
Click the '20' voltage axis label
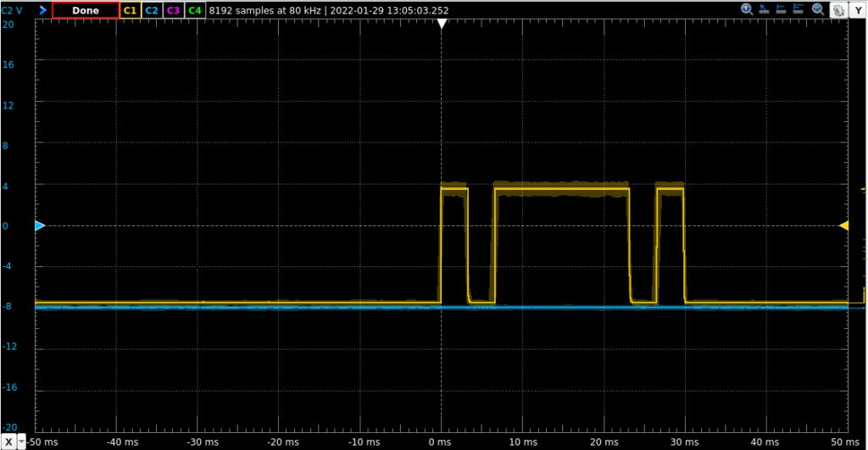(x=8, y=25)
